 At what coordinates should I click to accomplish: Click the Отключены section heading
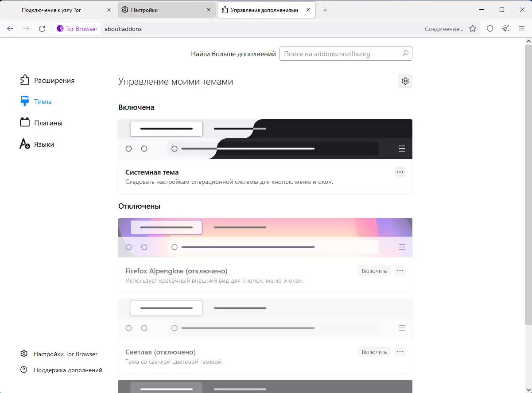pos(139,206)
